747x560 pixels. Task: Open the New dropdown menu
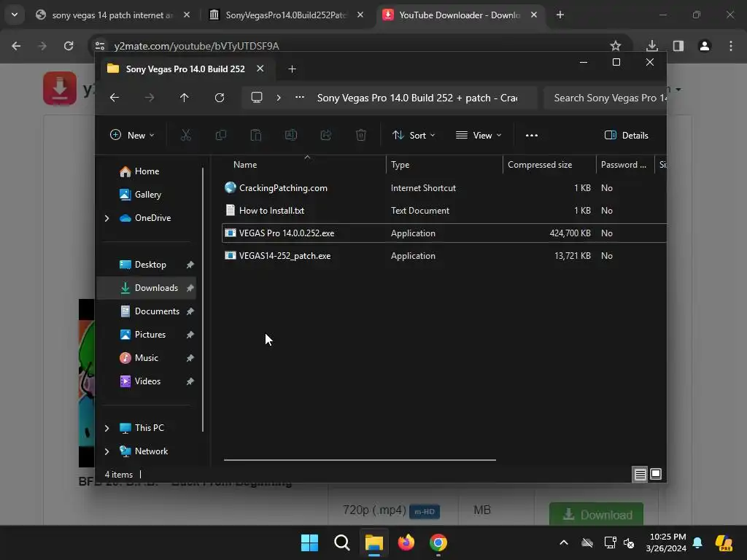click(132, 135)
